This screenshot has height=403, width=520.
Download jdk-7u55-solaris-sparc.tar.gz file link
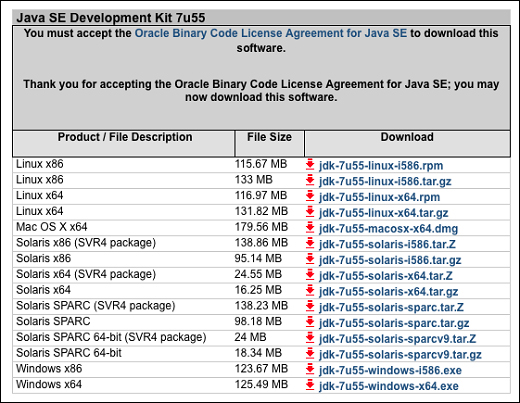click(x=394, y=323)
